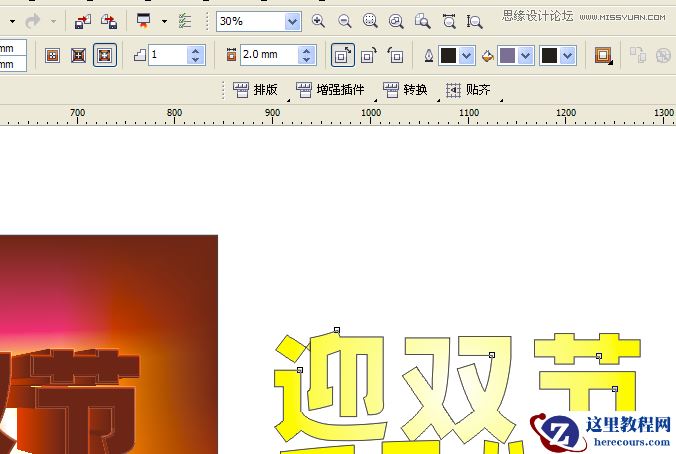The width and height of the screenshot is (676, 454).
Task: Click the contour steps icon
Action: (x=140, y=55)
